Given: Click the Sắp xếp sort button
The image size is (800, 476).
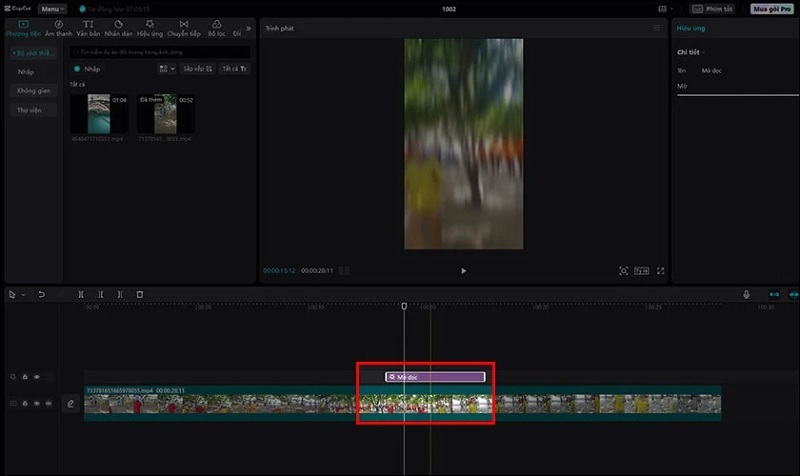Looking at the screenshot, I should click(198, 69).
